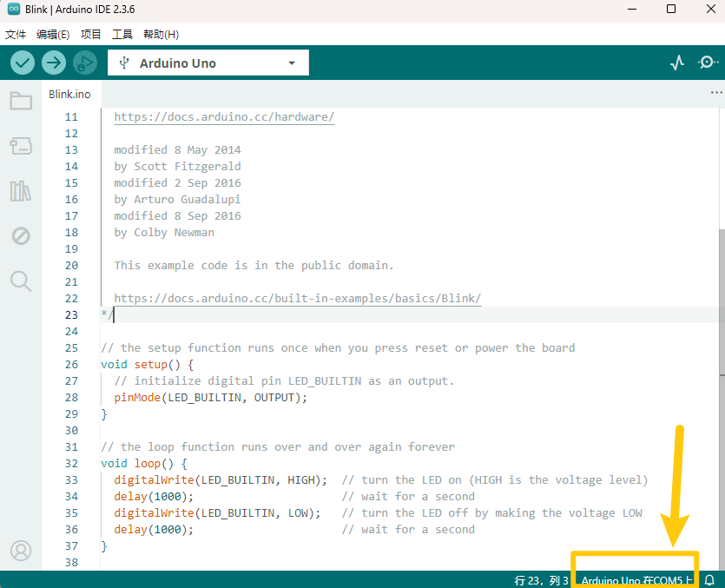This screenshot has height=588, width=725.
Task: Open the 帮助(H) menu
Action: [x=161, y=34]
